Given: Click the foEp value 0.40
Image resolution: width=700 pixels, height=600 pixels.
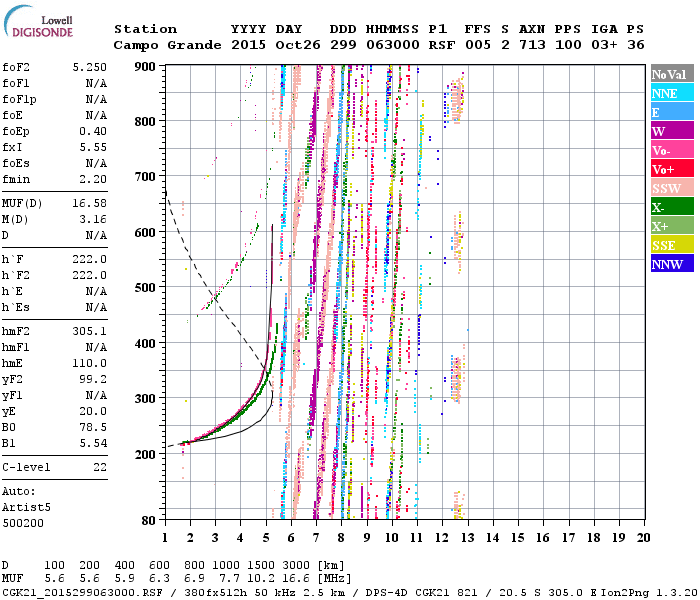Looking at the screenshot, I should click(x=93, y=131).
